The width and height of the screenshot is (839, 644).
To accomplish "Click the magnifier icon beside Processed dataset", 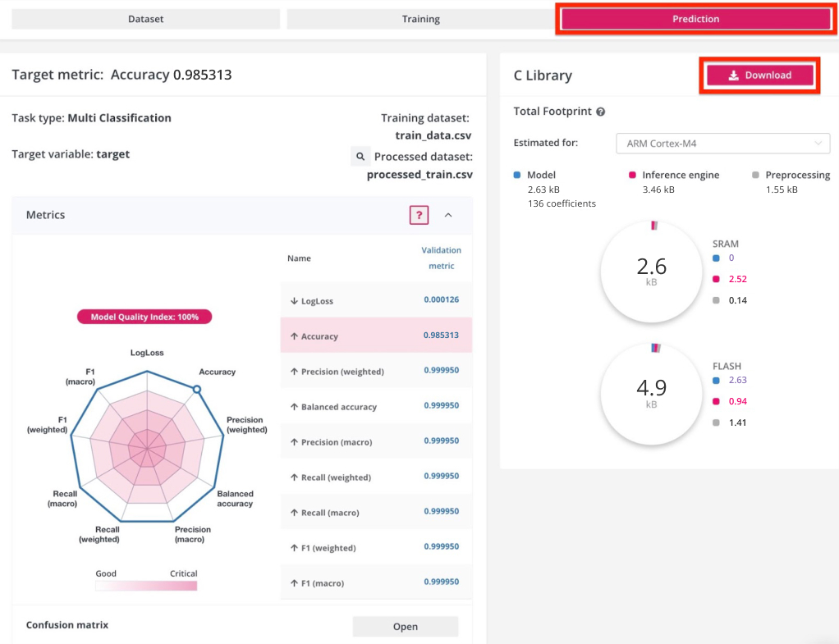I will click(360, 156).
